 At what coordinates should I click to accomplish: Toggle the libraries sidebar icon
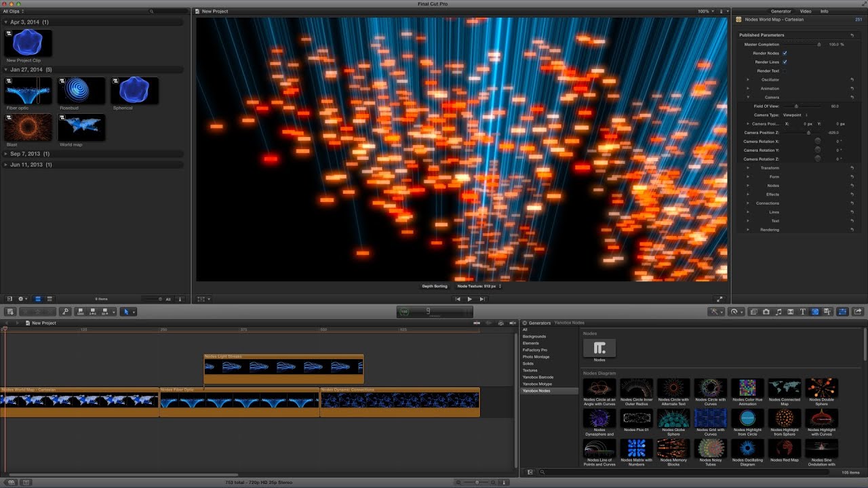9,299
